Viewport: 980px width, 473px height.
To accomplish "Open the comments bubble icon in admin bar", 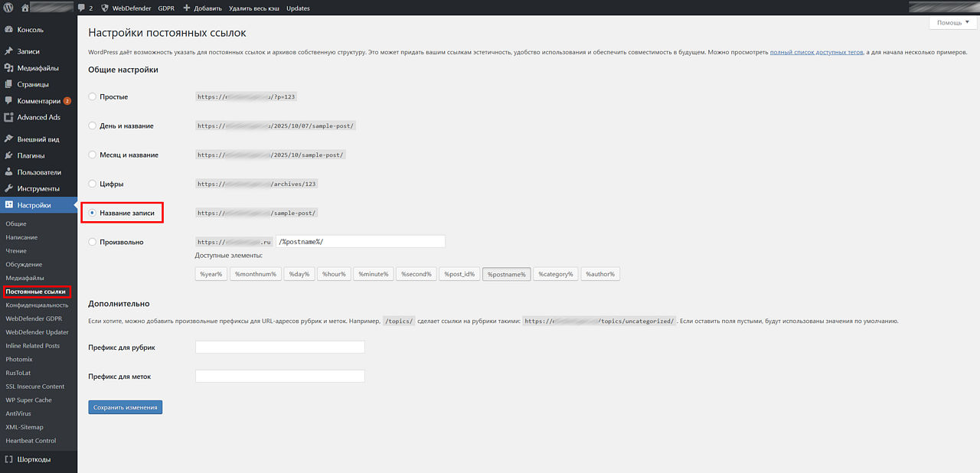I will 82,8.
